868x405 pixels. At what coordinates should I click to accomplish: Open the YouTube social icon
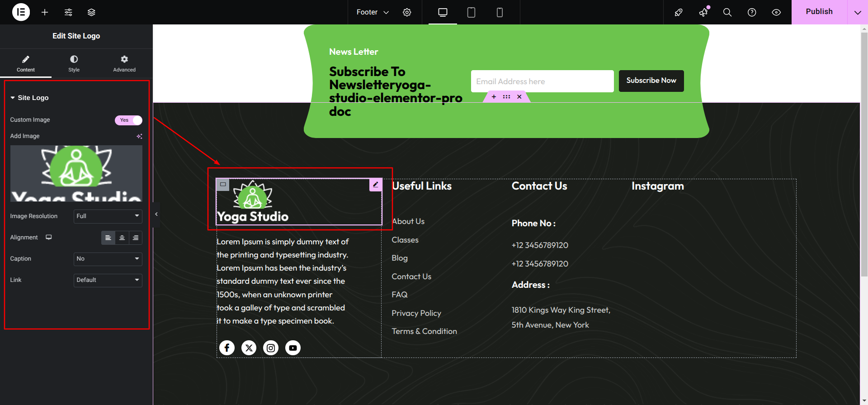point(293,348)
